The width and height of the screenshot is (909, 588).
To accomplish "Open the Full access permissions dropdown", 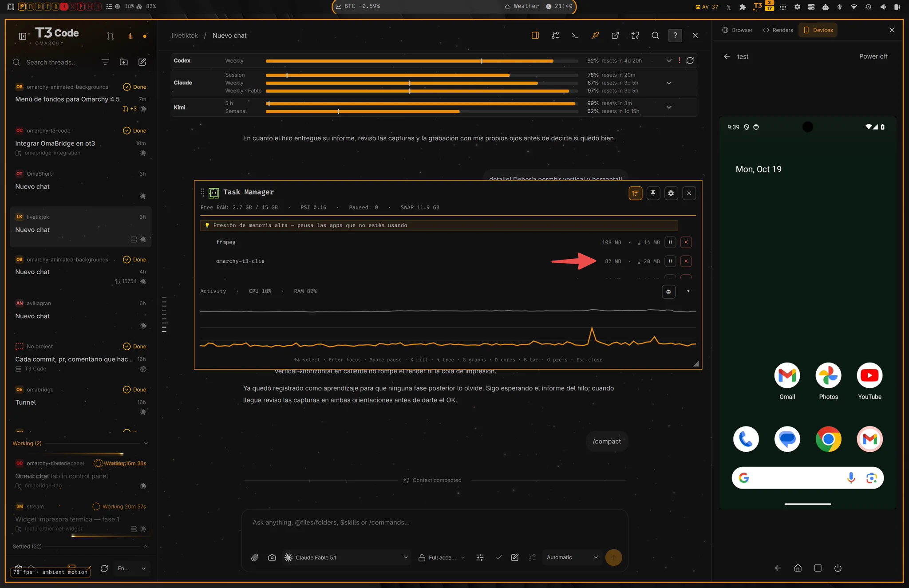I will click(x=442, y=557).
